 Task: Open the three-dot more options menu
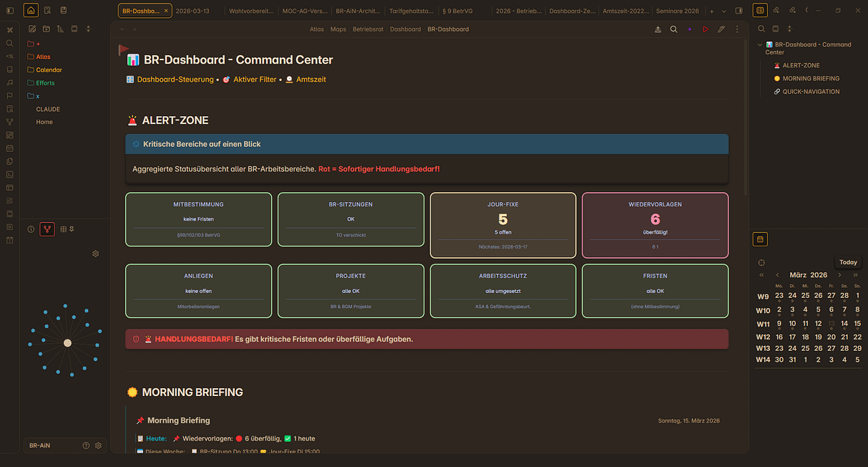(737, 29)
